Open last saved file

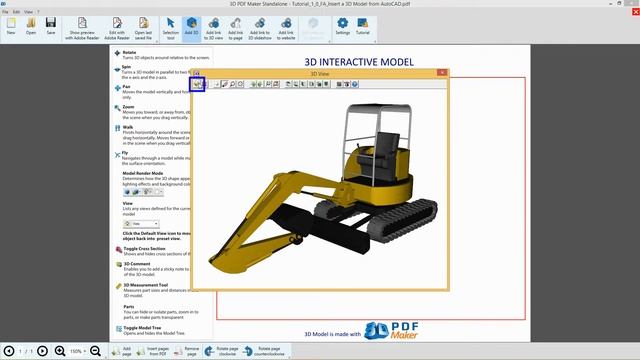143,29
